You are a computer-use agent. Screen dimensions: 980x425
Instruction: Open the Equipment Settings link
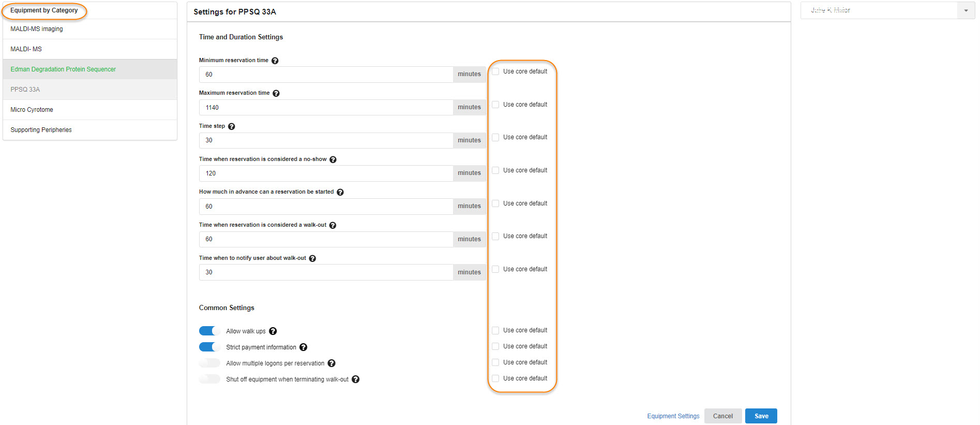tap(673, 416)
